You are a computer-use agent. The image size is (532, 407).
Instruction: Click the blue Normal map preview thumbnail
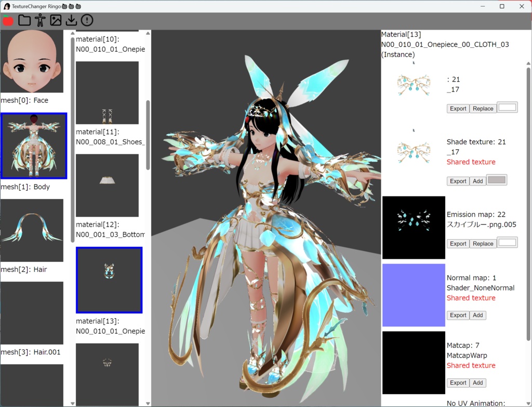414,295
